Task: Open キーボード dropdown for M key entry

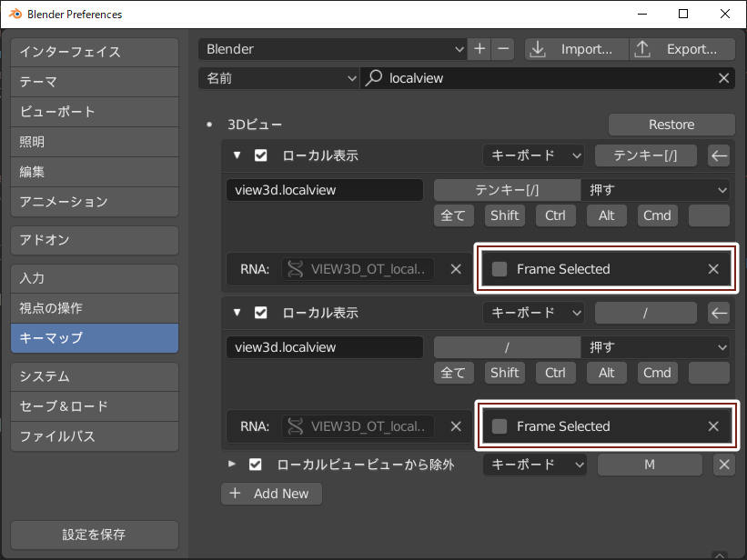Action: click(535, 465)
